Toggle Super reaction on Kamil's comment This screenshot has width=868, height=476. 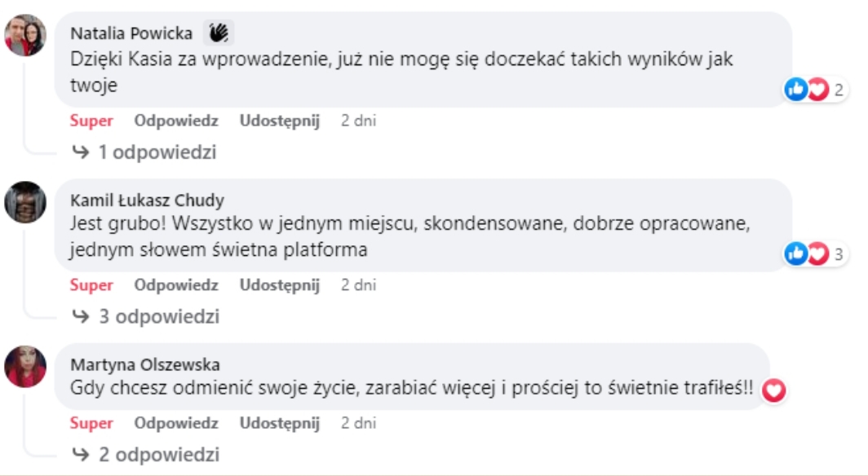point(91,285)
